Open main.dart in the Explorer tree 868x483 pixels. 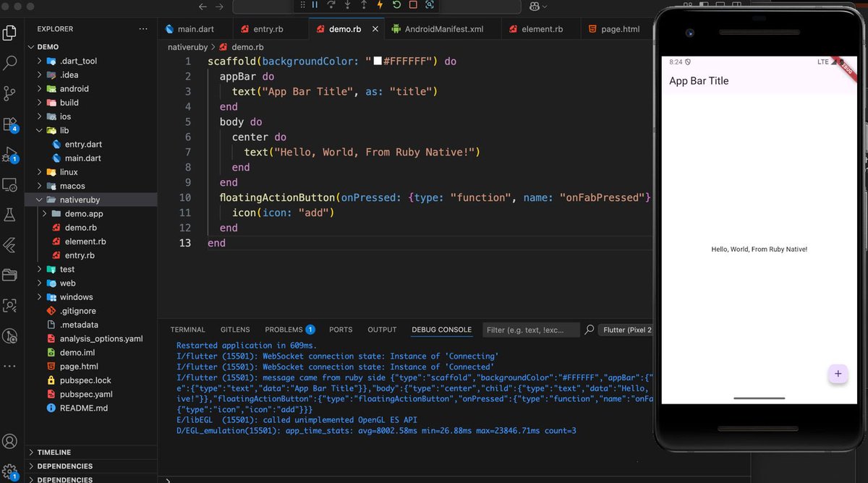point(90,158)
